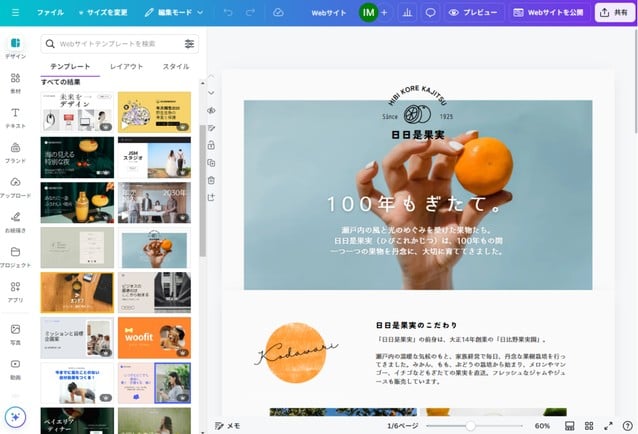638x434 pixels.
Task: Open the IM user avatar
Action: [x=368, y=13]
